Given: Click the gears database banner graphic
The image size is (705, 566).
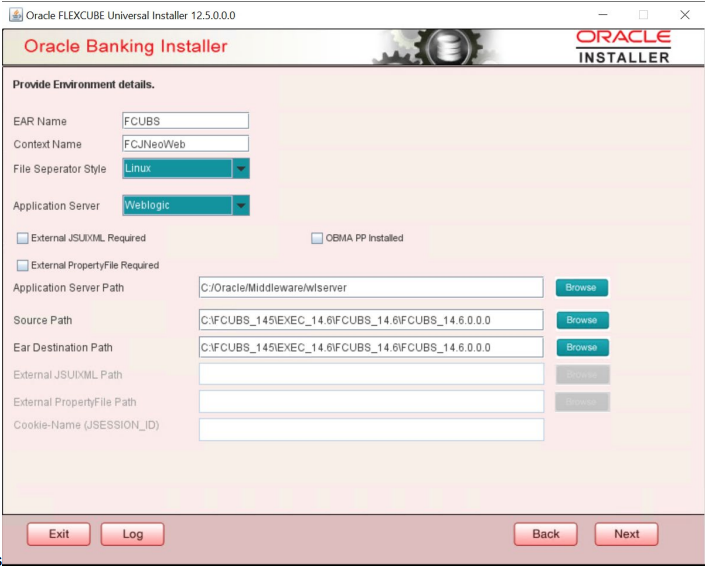Looking at the screenshot, I should pos(437,47).
